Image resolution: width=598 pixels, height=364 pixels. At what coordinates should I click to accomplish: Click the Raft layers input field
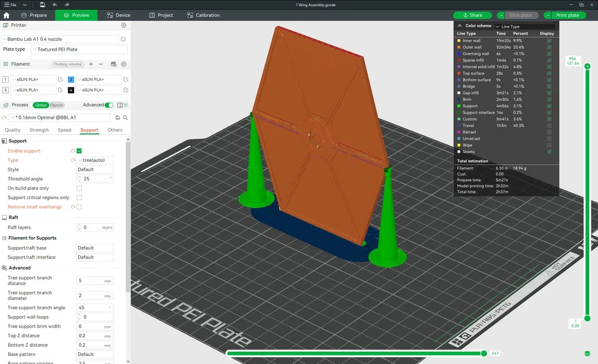pos(95,227)
